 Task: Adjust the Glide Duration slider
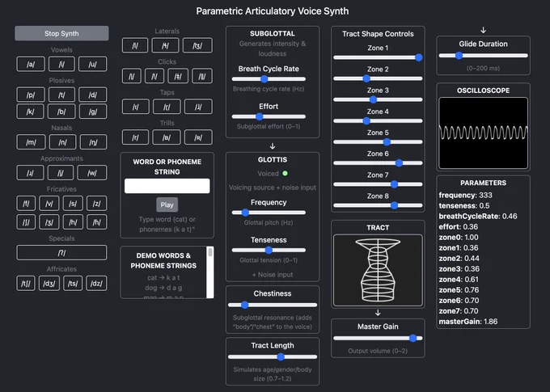click(x=484, y=56)
